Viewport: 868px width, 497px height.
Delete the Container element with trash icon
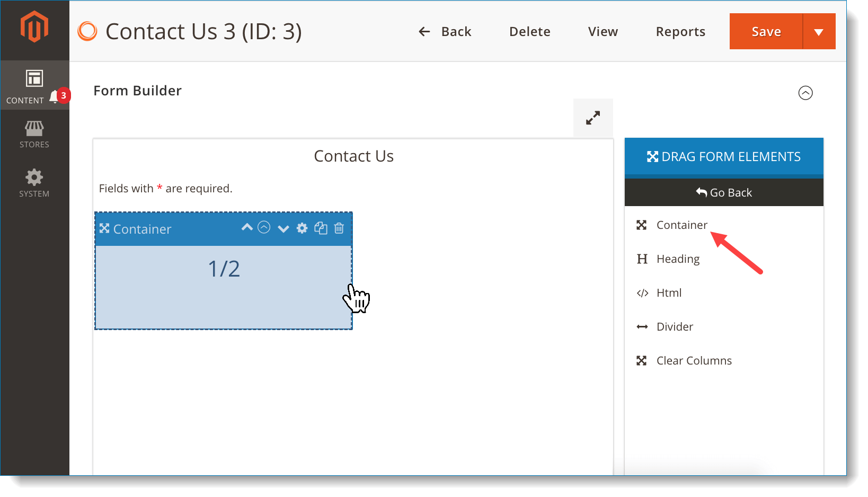pyautogui.click(x=339, y=228)
